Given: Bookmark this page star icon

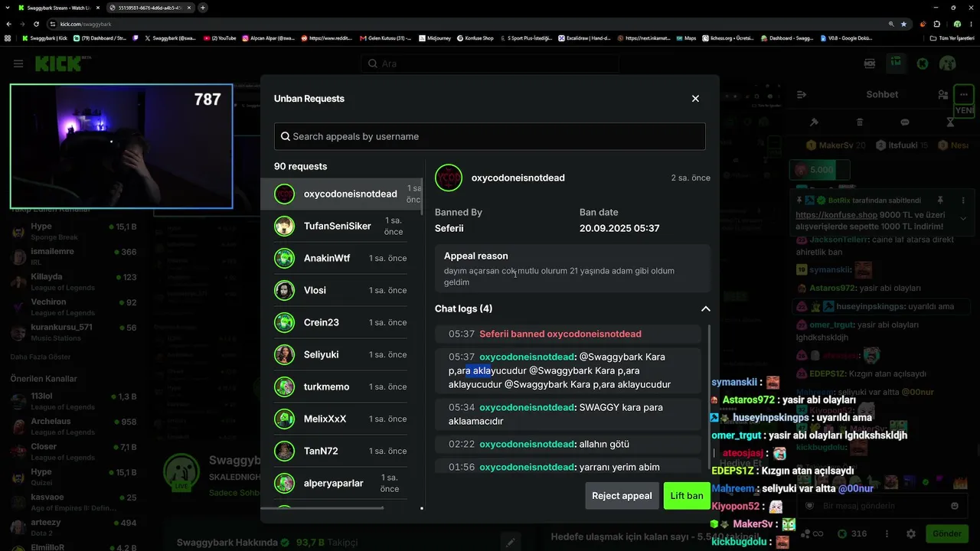Looking at the screenshot, I should tap(904, 24).
